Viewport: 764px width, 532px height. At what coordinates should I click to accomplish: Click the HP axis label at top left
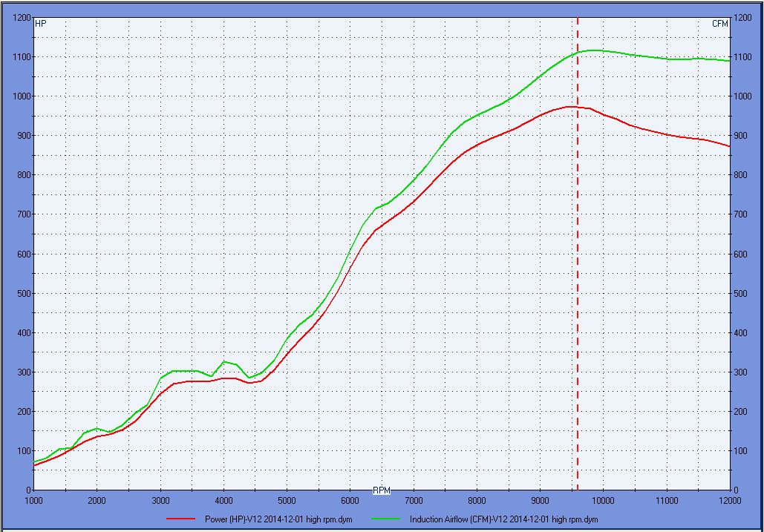click(41, 24)
